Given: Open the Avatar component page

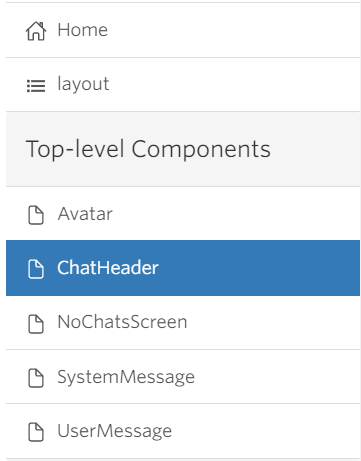Looking at the screenshot, I should [85, 214].
